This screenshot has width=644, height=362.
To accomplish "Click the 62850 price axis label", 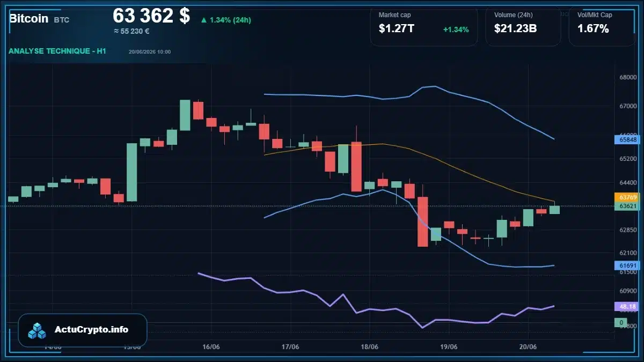I will pyautogui.click(x=628, y=230).
